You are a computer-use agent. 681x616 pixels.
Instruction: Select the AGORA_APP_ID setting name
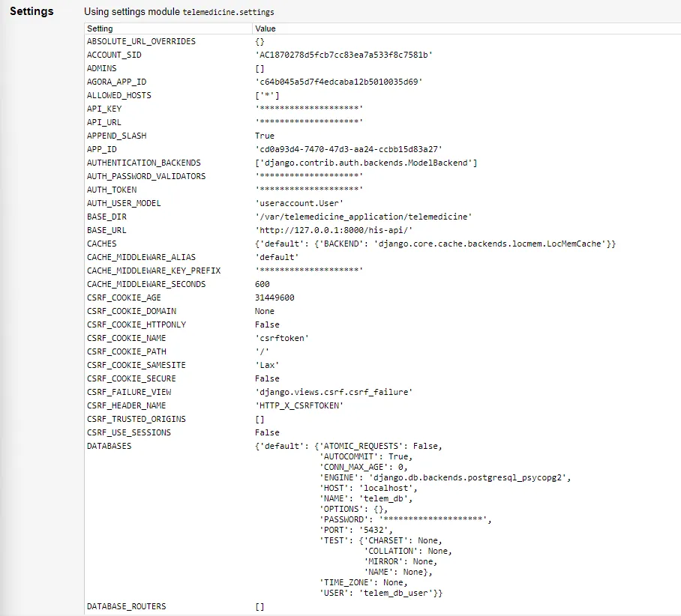tap(116, 82)
